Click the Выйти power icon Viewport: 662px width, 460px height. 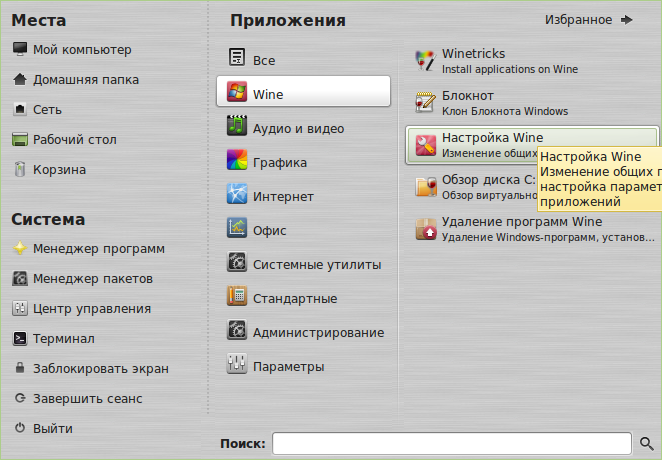pos(20,428)
